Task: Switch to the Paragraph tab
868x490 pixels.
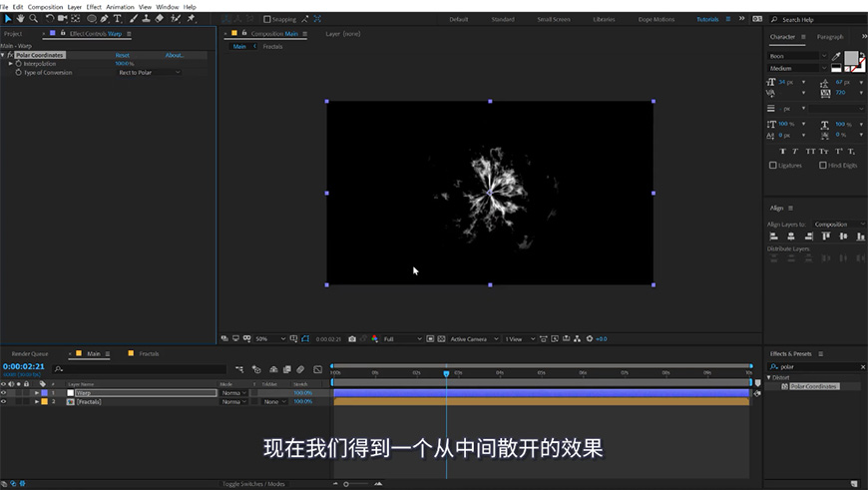Action: tap(830, 37)
